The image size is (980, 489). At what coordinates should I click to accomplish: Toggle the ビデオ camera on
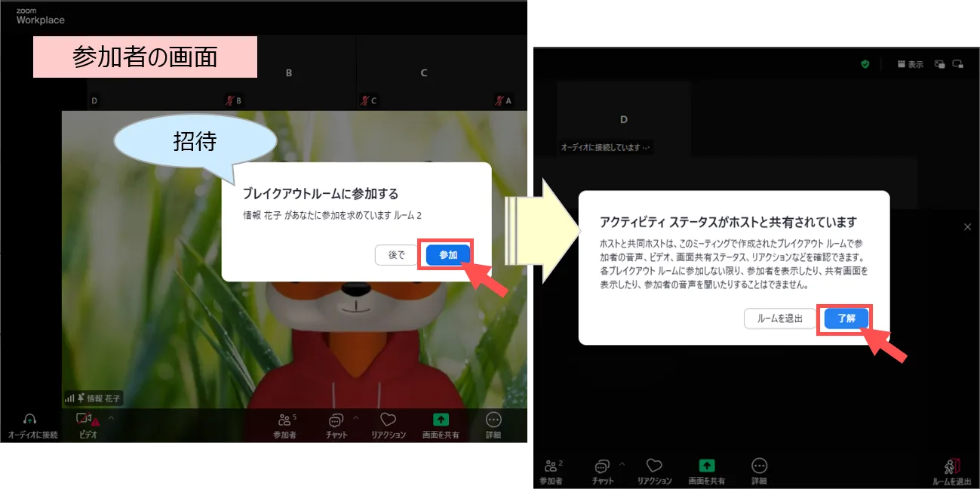(x=84, y=420)
